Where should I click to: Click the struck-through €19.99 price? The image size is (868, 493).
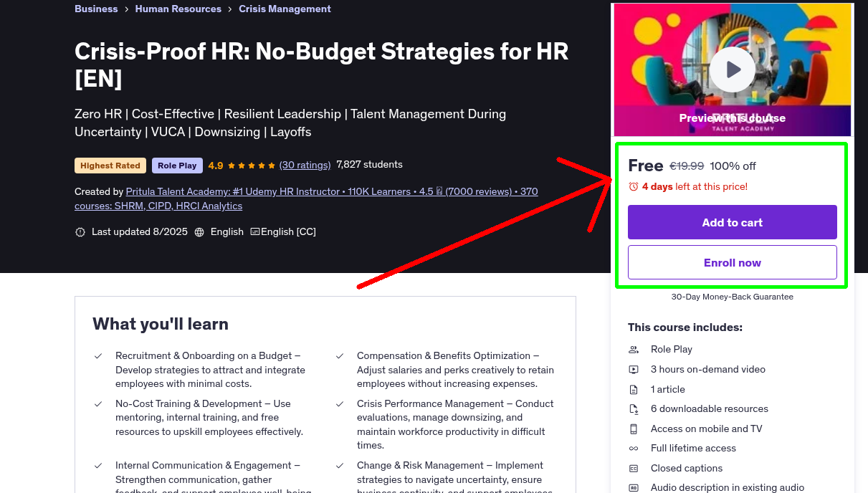pyautogui.click(x=687, y=166)
